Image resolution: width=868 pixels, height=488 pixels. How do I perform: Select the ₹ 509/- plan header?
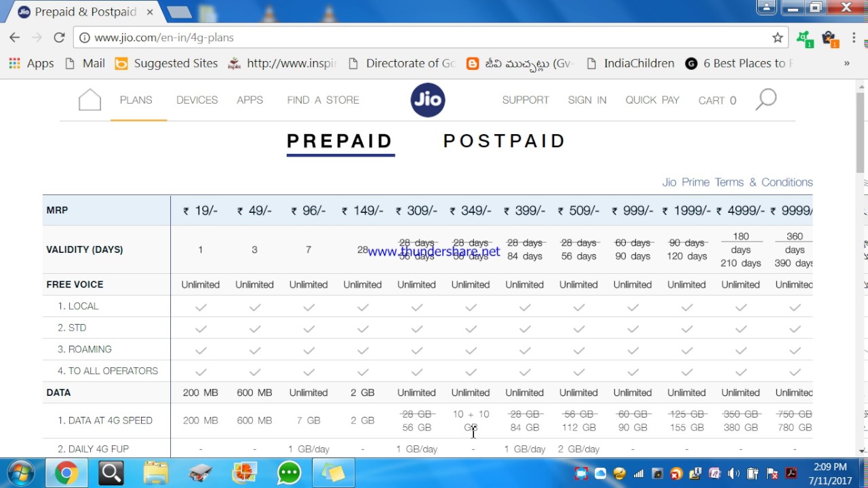click(578, 211)
